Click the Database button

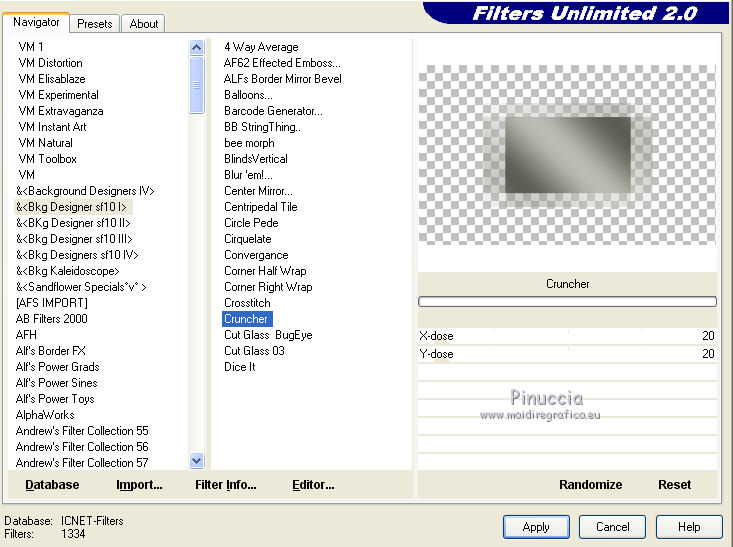click(52, 485)
